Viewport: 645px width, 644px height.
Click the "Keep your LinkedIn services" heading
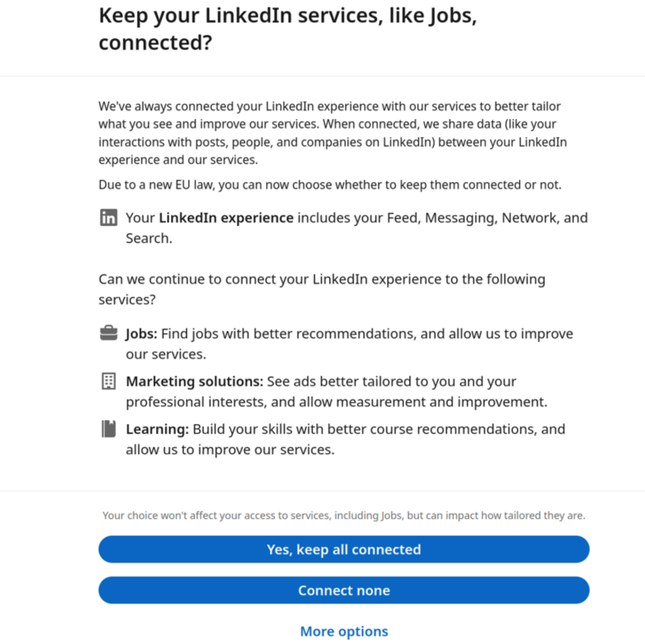(x=287, y=29)
